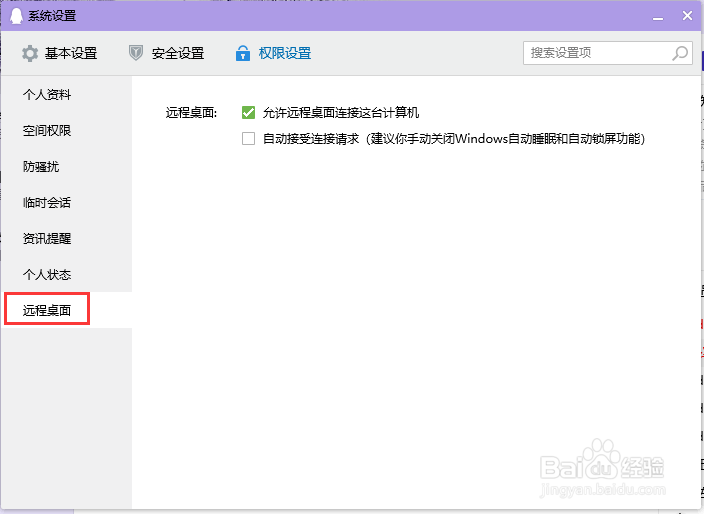Image resolution: width=704 pixels, height=514 pixels.
Task: Click the 远程桌面: label text
Action: click(x=191, y=112)
